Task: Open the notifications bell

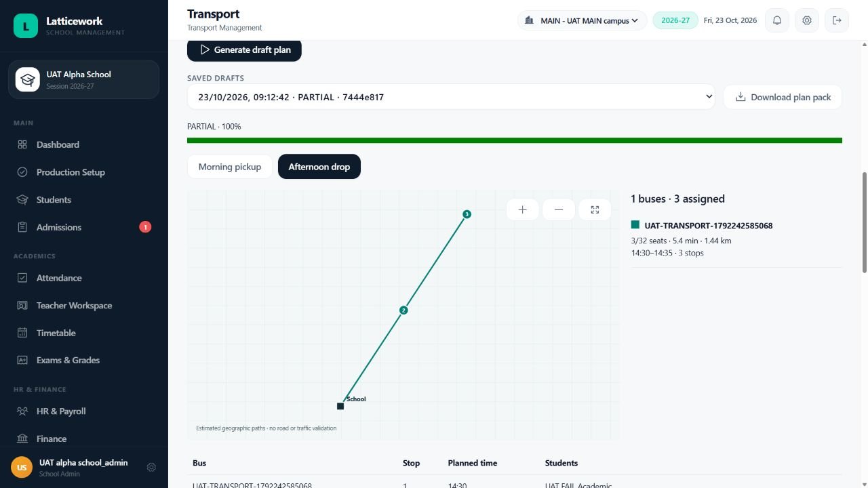Action: [777, 20]
